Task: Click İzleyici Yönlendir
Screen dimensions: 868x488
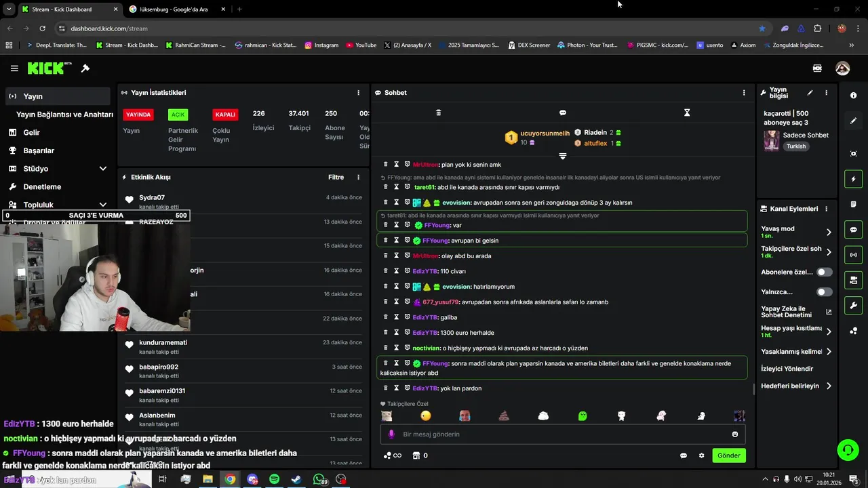Action: coord(787,369)
